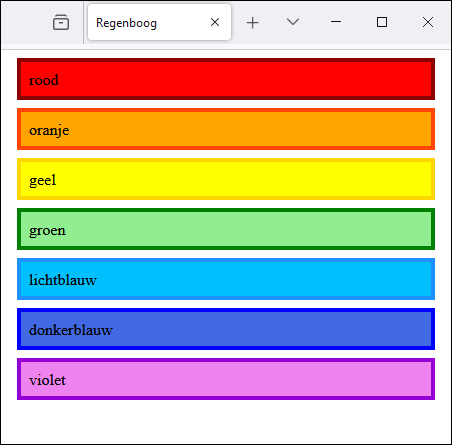
Task: Click the word rood
Action: tap(44, 80)
